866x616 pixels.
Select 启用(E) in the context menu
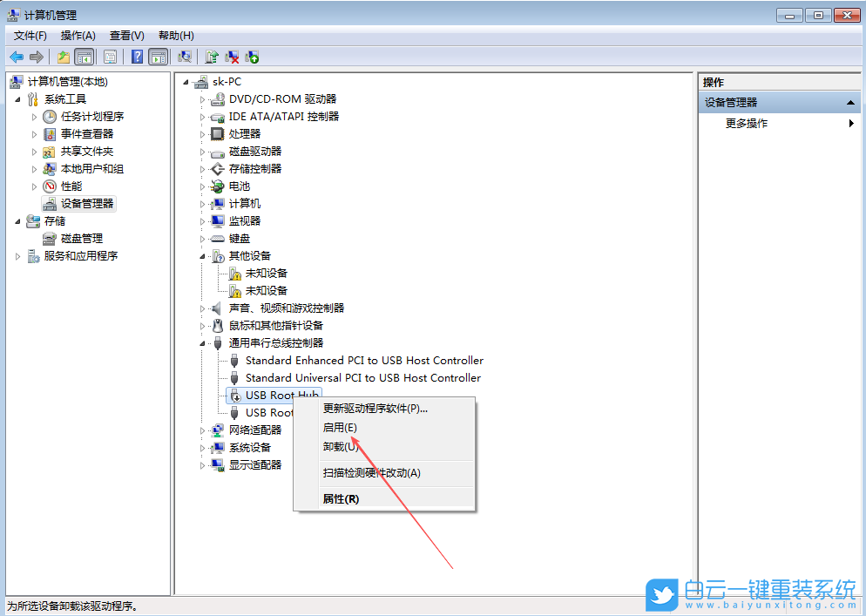tap(342, 427)
